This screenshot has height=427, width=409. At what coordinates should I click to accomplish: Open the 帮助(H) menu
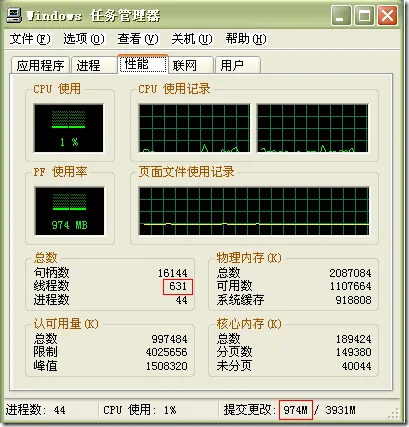246,39
